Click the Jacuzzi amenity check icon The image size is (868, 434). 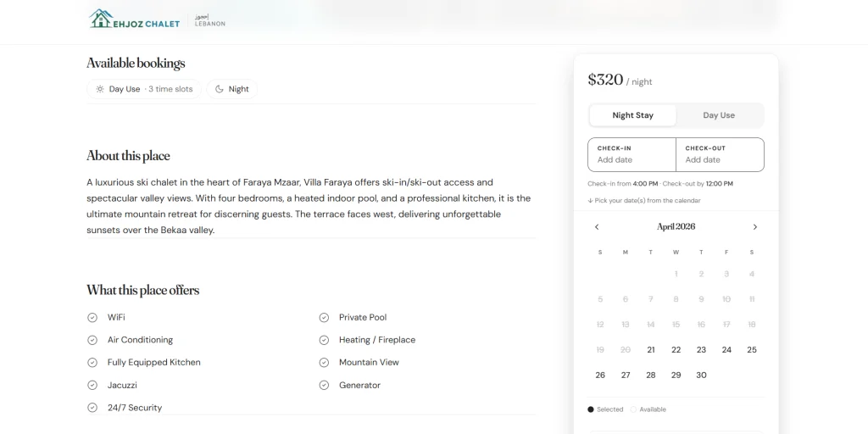[x=92, y=385]
